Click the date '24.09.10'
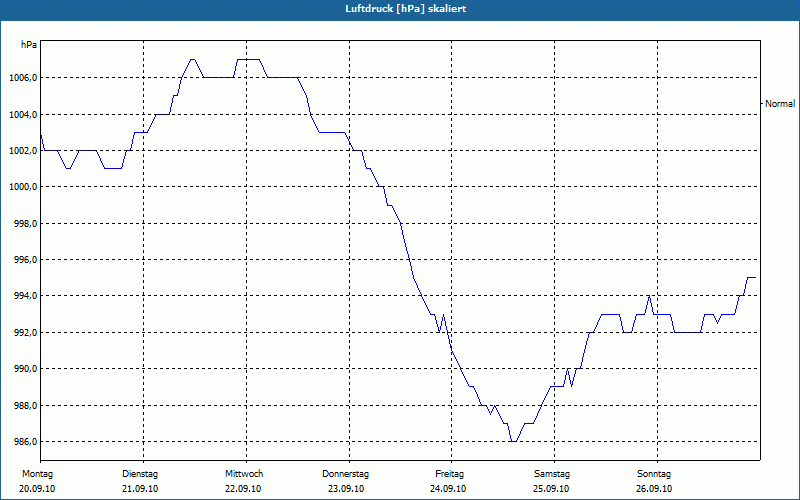The height and width of the screenshot is (500, 800). (x=448, y=489)
